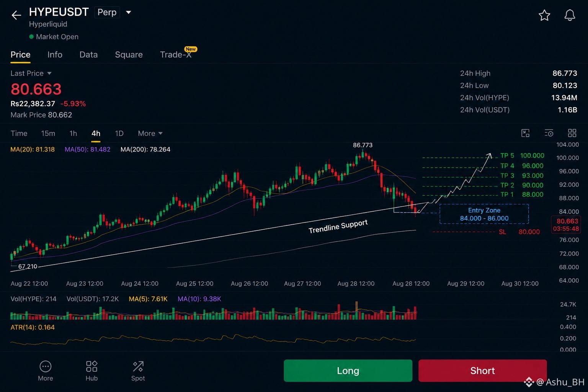Click the 86.773 high price marker on chart
Screen dimensions: 588x392
(x=363, y=145)
